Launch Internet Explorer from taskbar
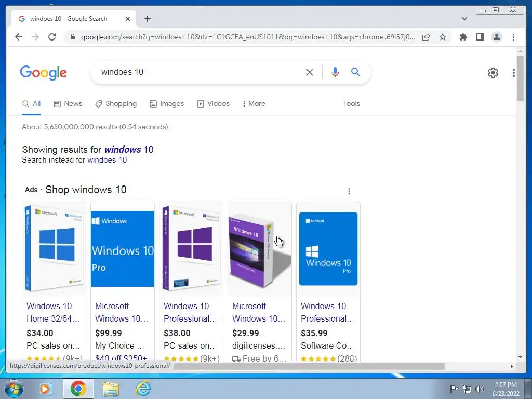This screenshot has width=532, height=399. pos(143,389)
